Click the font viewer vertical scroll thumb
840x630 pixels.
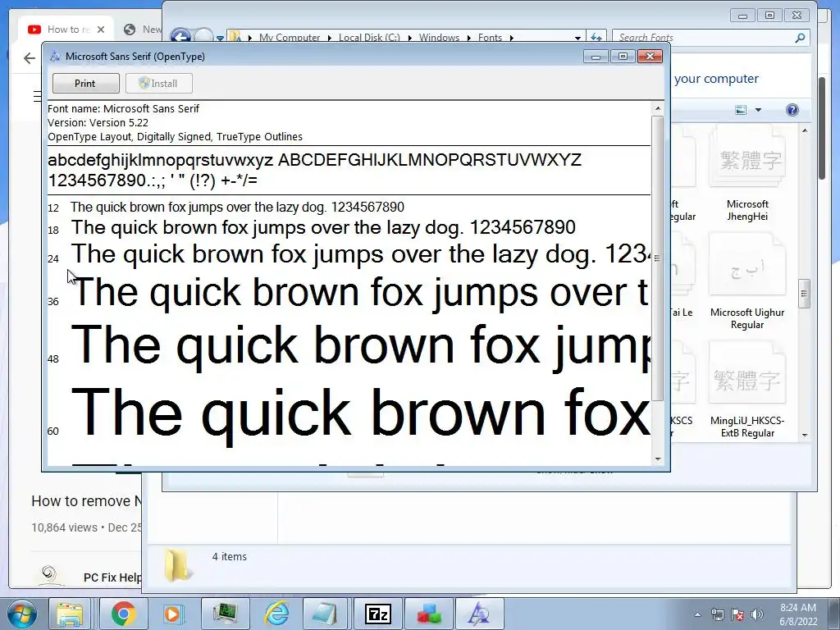[658, 258]
